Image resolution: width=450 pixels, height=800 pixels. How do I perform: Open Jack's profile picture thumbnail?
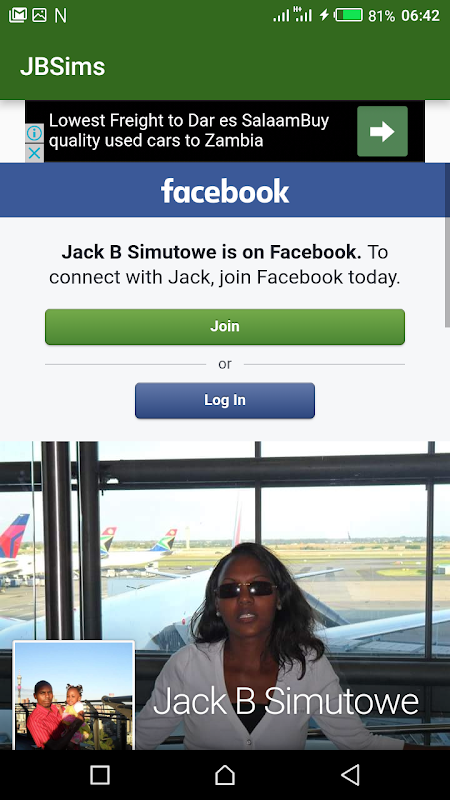[x=74, y=695]
